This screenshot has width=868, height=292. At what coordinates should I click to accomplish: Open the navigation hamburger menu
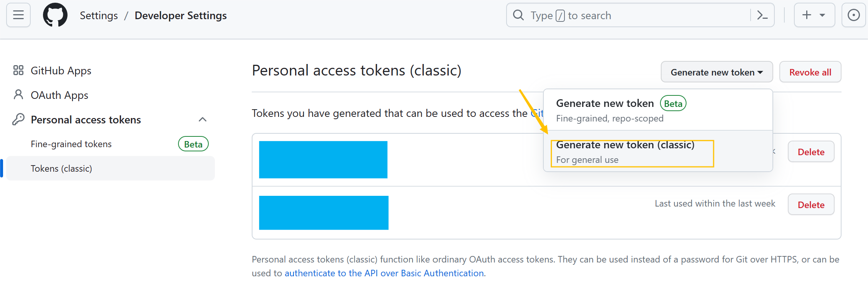tap(18, 15)
